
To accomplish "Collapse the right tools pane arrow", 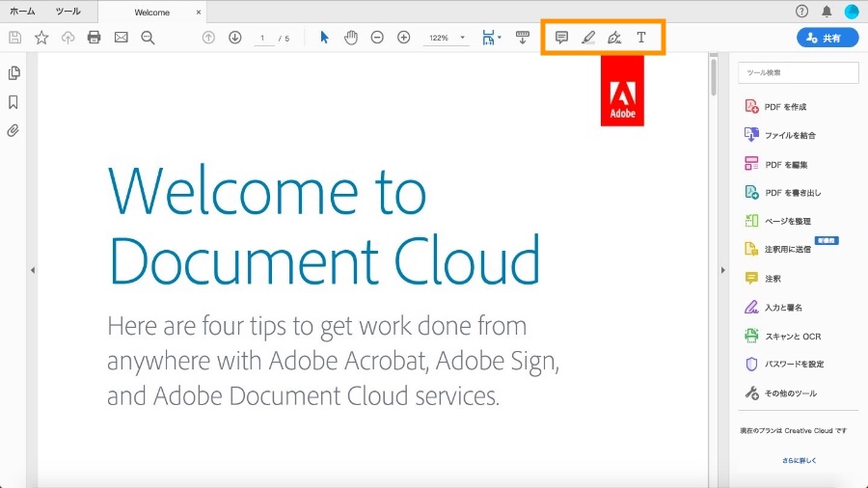I will point(723,270).
